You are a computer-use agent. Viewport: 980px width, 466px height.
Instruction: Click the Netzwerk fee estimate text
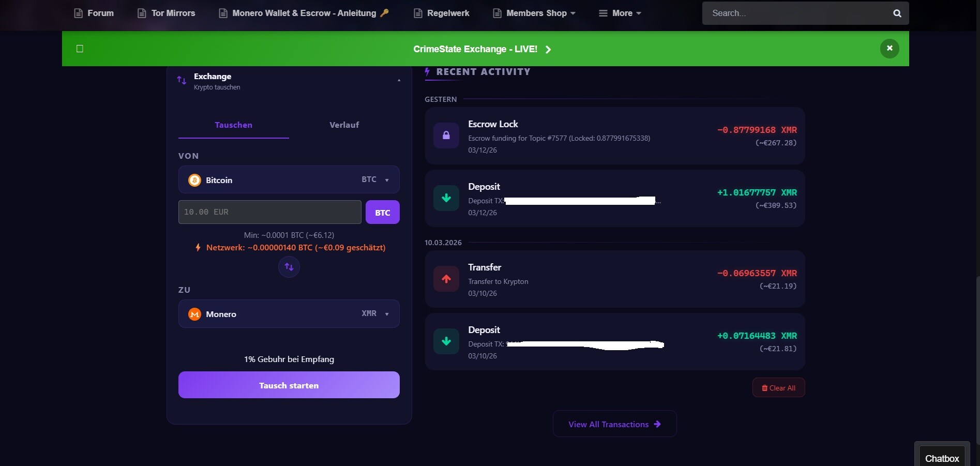(296, 248)
